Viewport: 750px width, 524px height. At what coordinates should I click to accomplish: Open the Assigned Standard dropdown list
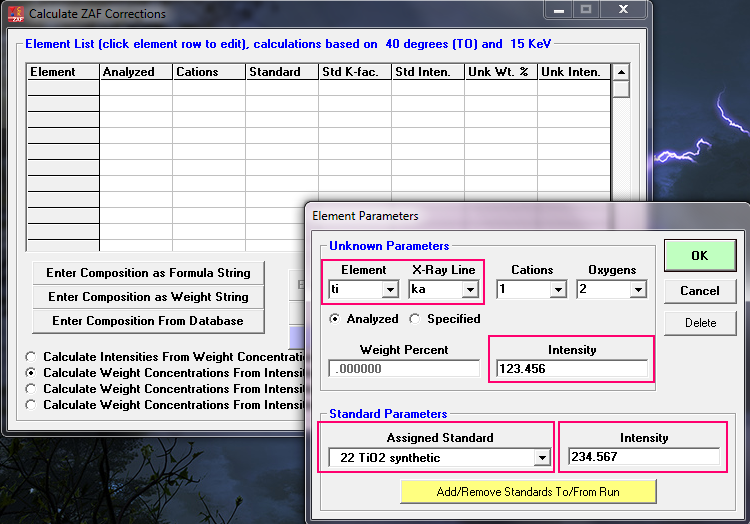pyautogui.click(x=542, y=458)
